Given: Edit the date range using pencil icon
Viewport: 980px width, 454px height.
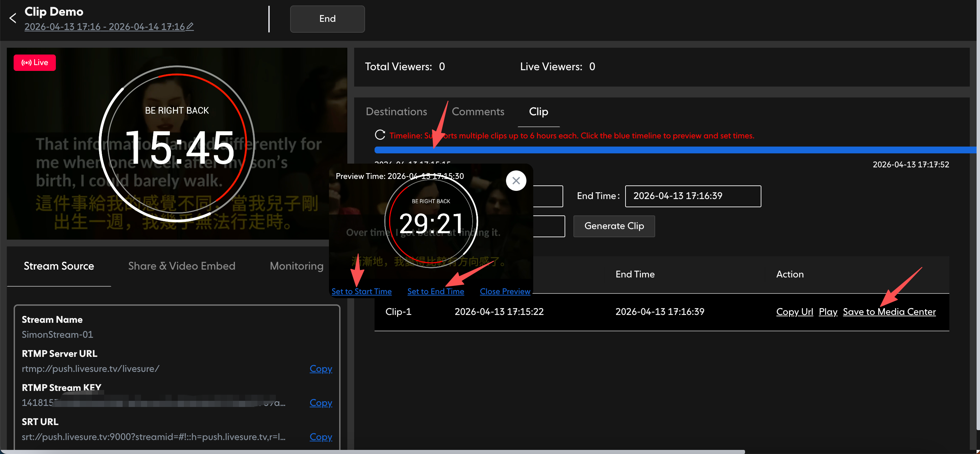Looking at the screenshot, I should coord(190,26).
